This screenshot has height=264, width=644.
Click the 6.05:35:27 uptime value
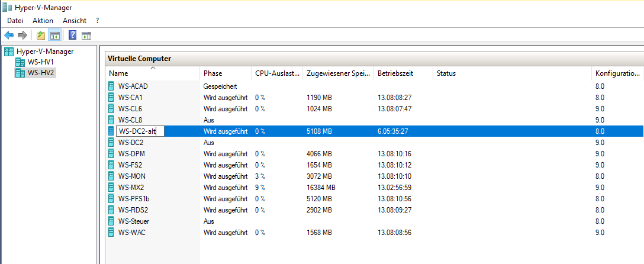tap(393, 131)
